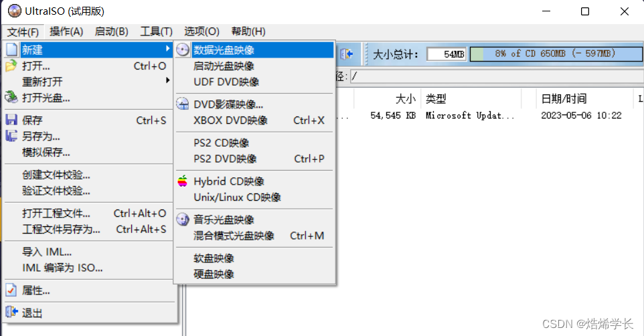The image size is (644, 336).
Task: Click the DVD icon beside DVD影碟映像...
Action: coord(183,104)
